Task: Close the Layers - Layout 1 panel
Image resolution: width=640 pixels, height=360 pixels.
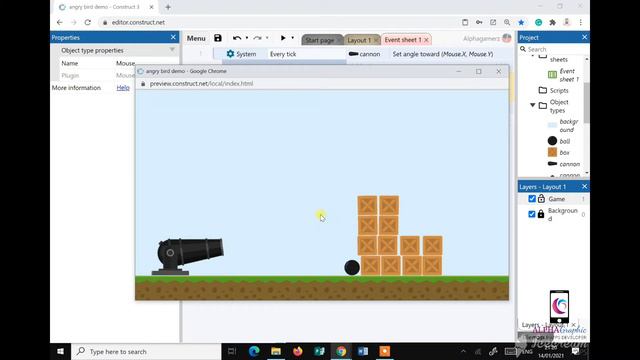Action: tap(584, 187)
